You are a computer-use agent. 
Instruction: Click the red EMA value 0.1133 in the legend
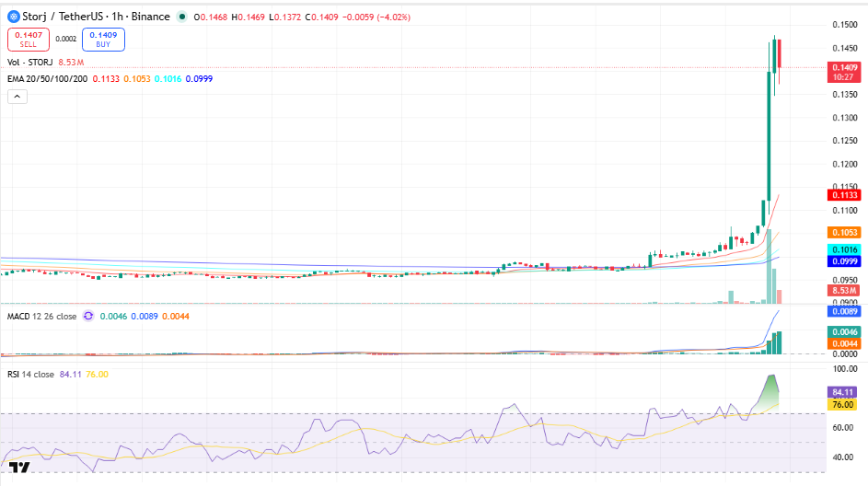click(106, 78)
